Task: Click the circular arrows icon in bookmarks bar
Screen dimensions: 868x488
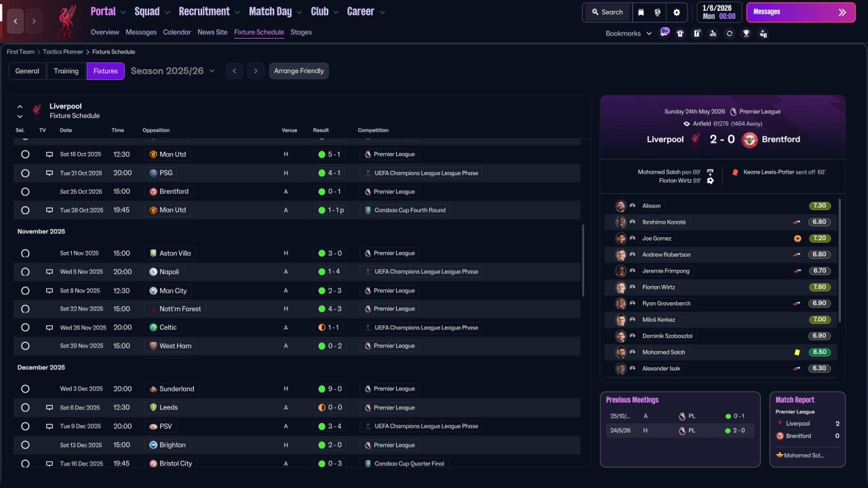Action: tap(729, 33)
